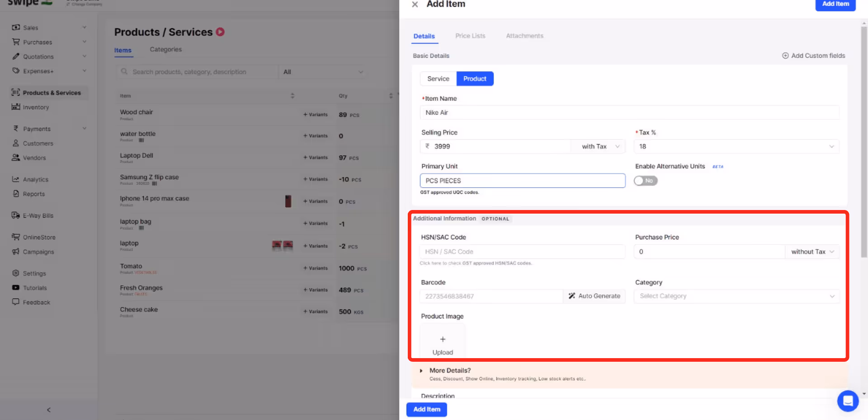Open the with Tax dropdown
868x420 pixels.
[x=598, y=146]
